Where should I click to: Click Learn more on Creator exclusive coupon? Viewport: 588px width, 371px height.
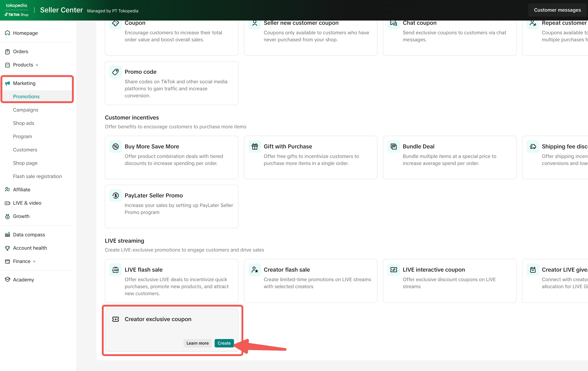click(x=197, y=343)
